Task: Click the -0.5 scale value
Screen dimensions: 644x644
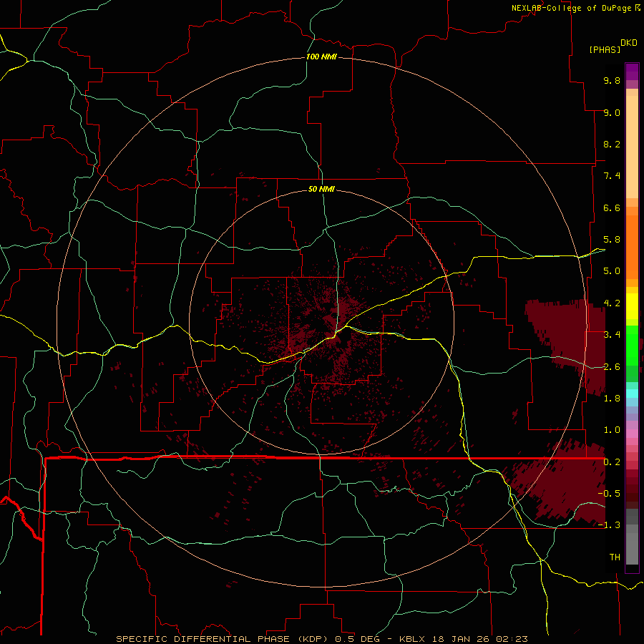Action: point(609,494)
